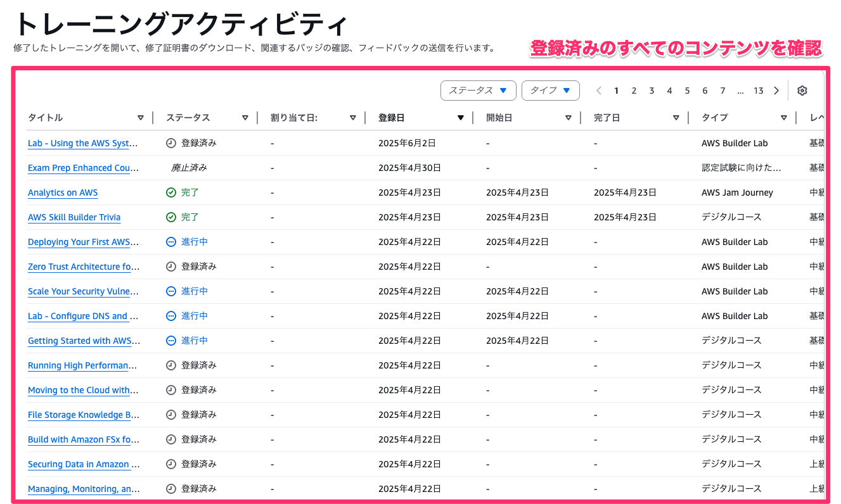Click in-progress icon in Scale Your Security row

[x=171, y=291]
